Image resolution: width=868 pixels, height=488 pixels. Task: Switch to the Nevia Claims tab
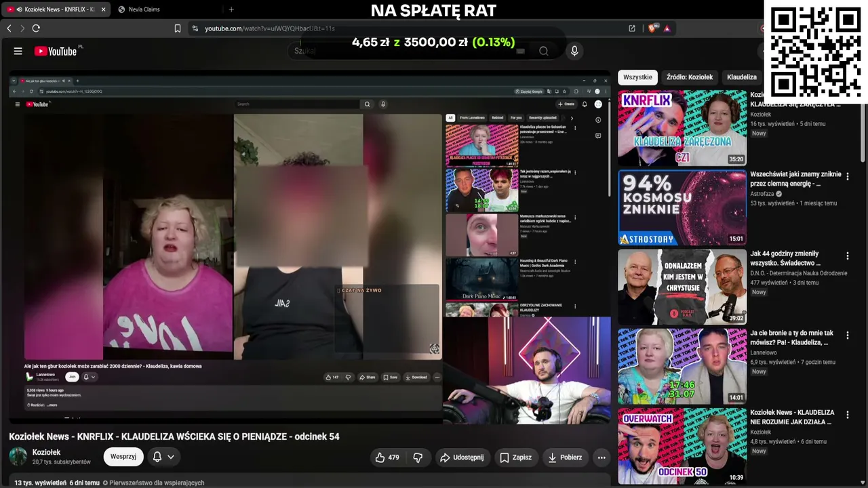[x=144, y=9]
